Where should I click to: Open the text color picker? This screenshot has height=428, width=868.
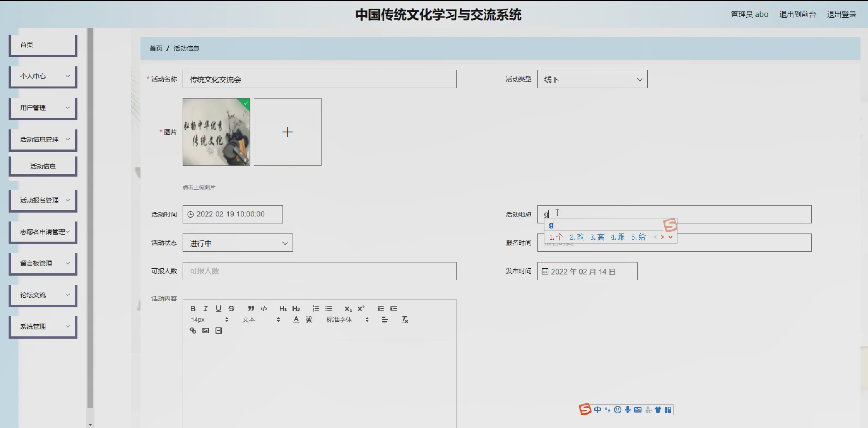click(296, 320)
